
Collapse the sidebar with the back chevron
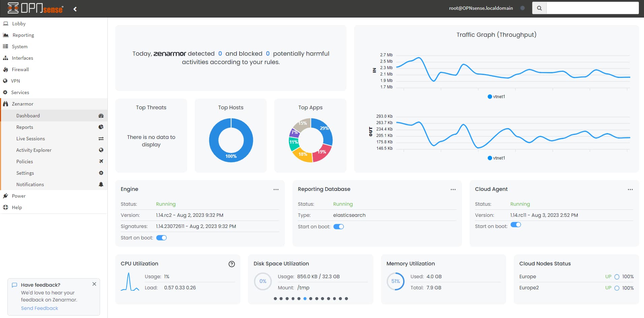click(75, 9)
